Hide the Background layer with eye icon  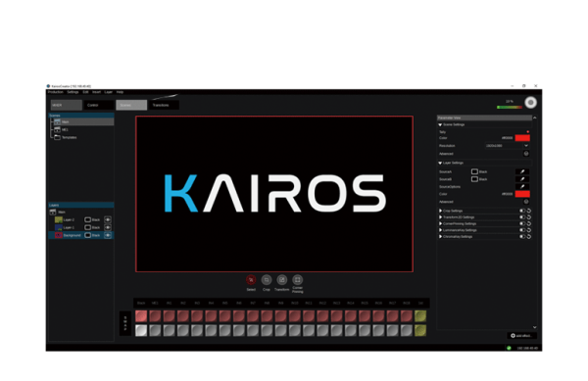pyautogui.click(x=108, y=235)
